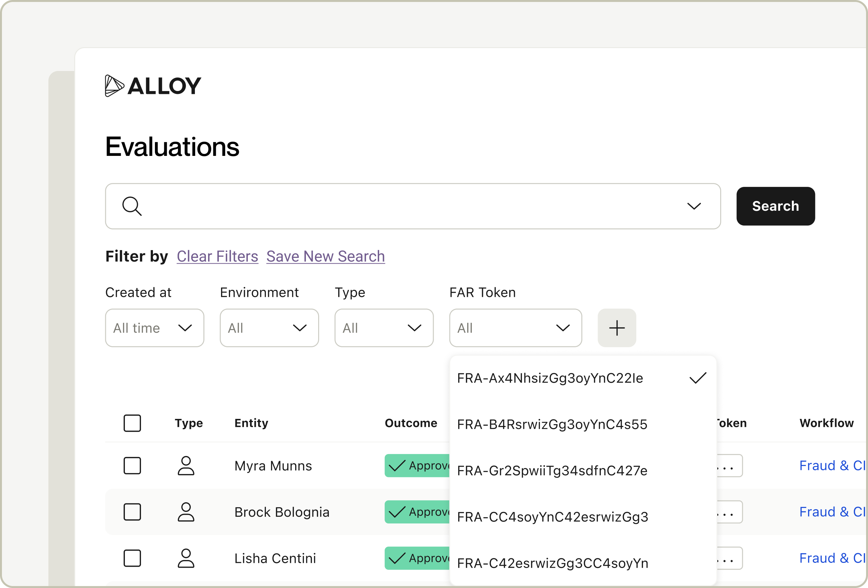This screenshot has height=588, width=868.
Task: Open the FAR Token filter dropdown
Action: click(515, 328)
